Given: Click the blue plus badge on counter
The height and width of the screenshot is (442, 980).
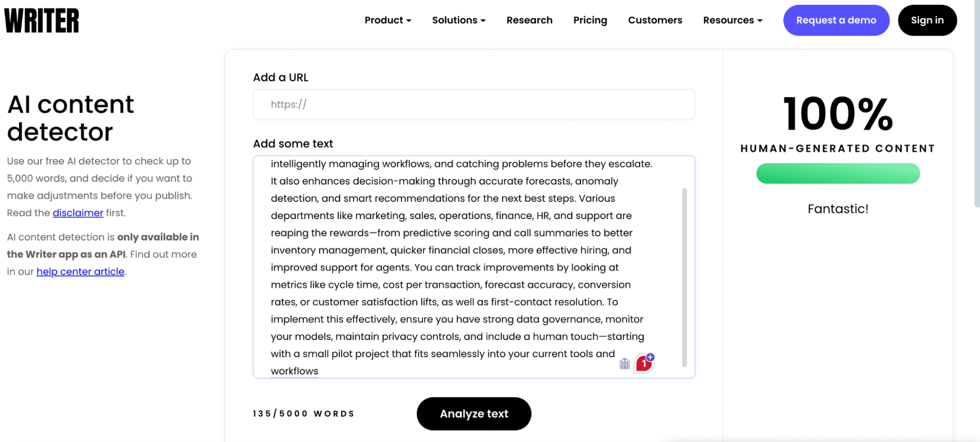Looking at the screenshot, I should pyautogui.click(x=650, y=357).
